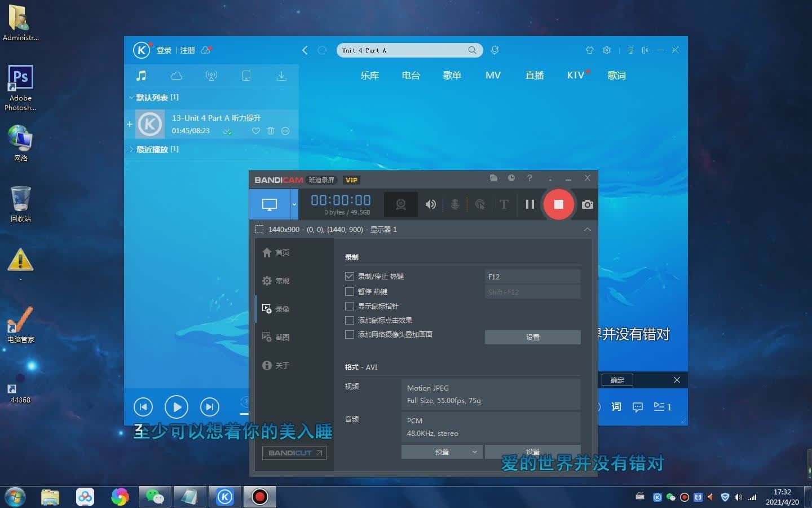Open Bandicam help question mark
812x508 pixels.
[x=529, y=178]
